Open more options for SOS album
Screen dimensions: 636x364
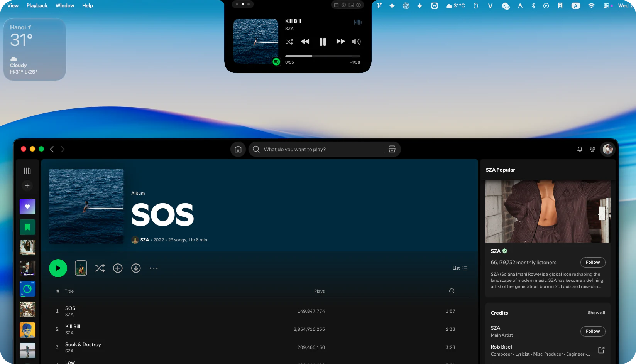pyautogui.click(x=154, y=268)
